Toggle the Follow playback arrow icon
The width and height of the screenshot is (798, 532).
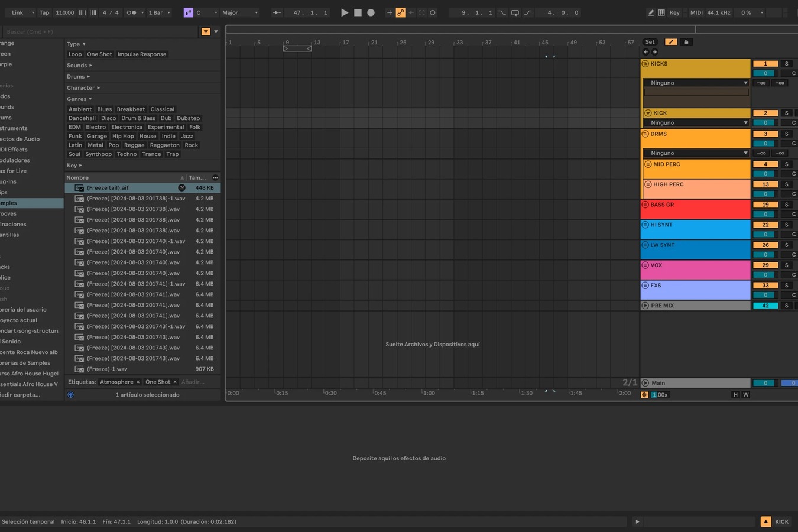[277, 12]
